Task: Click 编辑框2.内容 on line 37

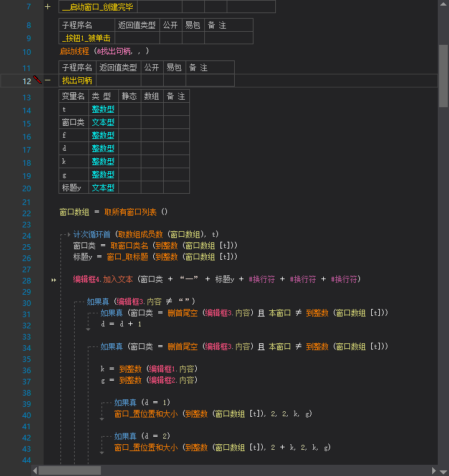Action: [x=173, y=381]
